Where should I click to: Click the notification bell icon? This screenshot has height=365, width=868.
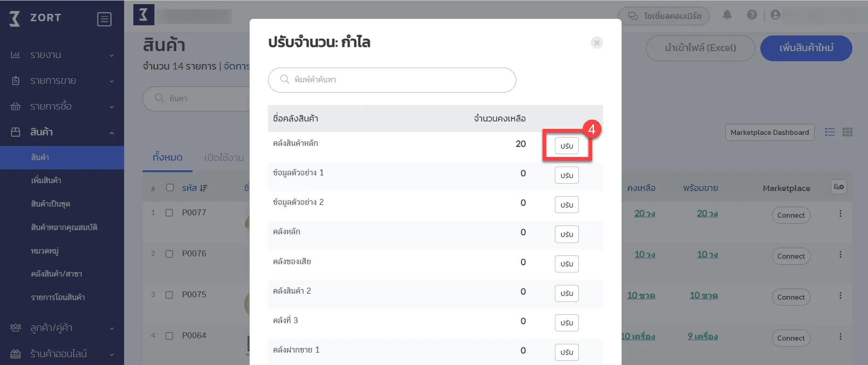[727, 15]
